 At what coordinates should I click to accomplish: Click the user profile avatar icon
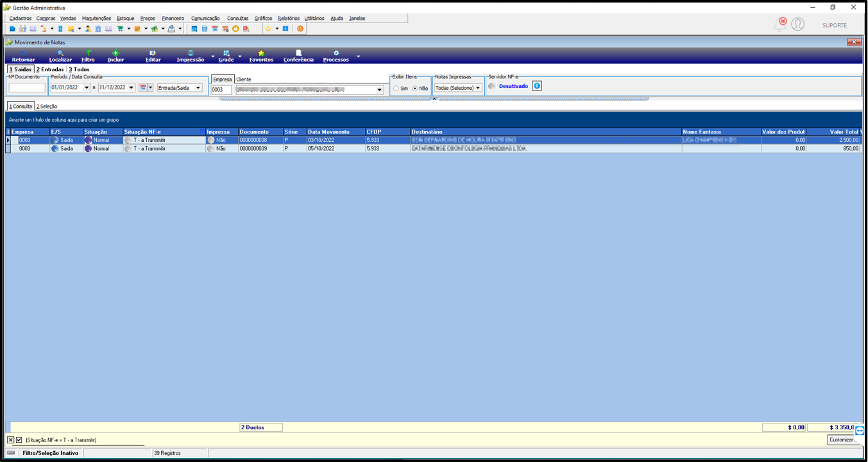797,24
